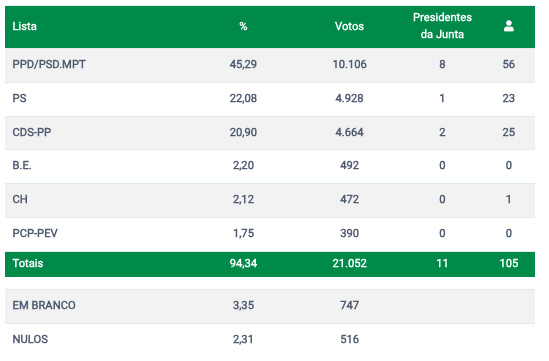The height and width of the screenshot is (361, 549).
Task: Select the B.E. list name
Action: 22,165
